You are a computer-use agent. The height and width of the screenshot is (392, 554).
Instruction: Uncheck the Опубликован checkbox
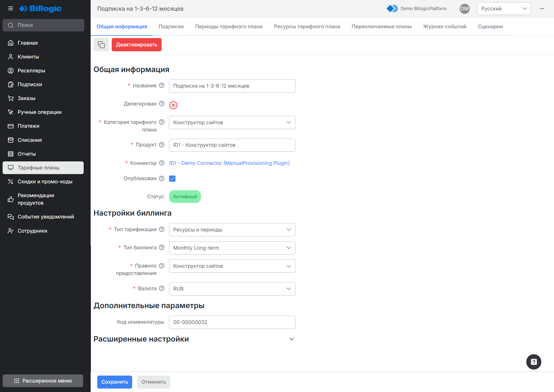click(x=172, y=178)
